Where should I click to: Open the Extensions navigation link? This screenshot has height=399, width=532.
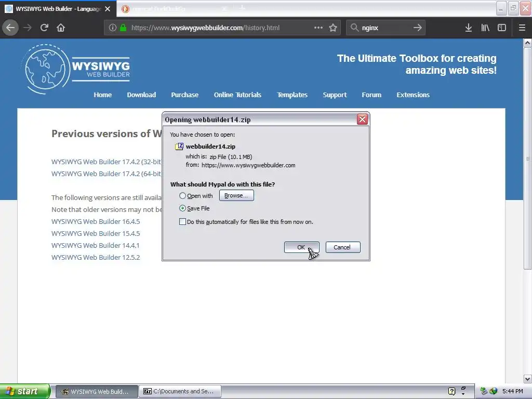click(413, 95)
